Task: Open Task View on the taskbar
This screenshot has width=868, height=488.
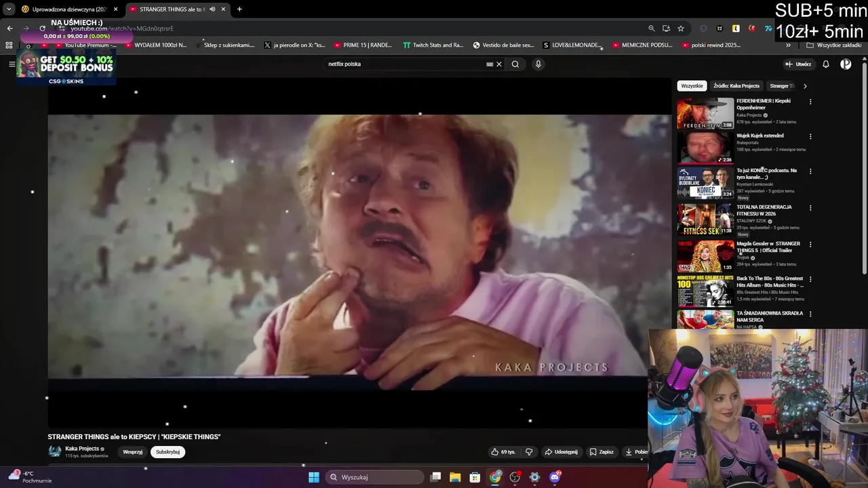Action: (x=436, y=477)
